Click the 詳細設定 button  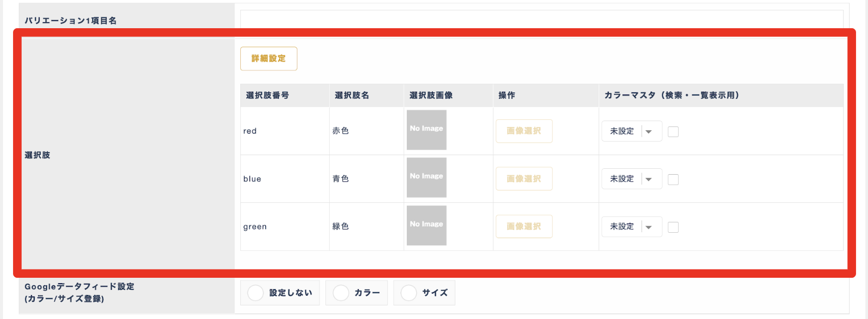[x=269, y=59]
